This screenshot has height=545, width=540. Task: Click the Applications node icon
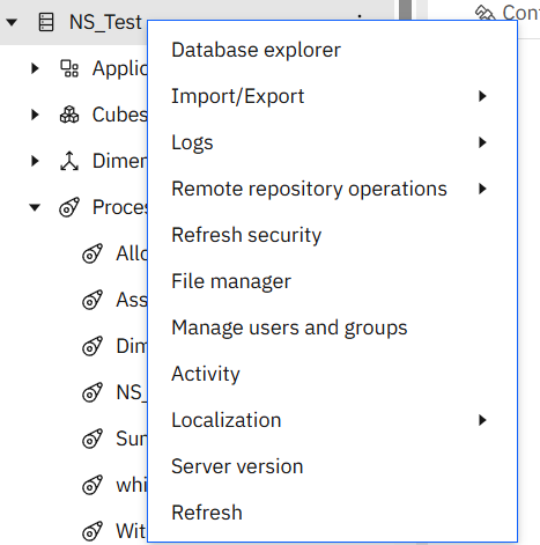69,68
